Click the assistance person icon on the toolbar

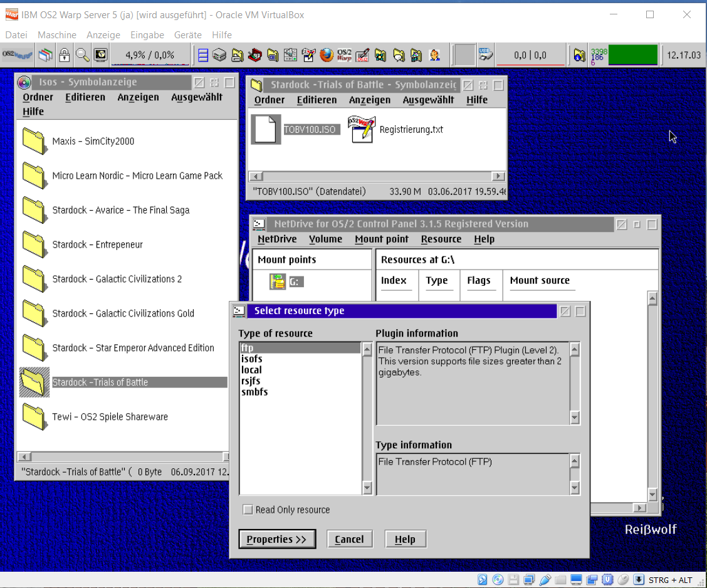(434, 55)
